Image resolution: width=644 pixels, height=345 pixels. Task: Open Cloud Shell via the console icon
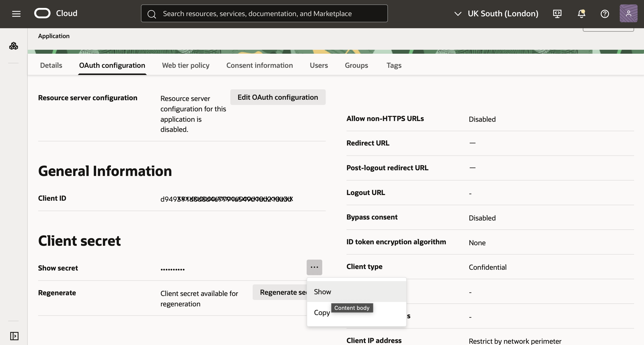557,14
